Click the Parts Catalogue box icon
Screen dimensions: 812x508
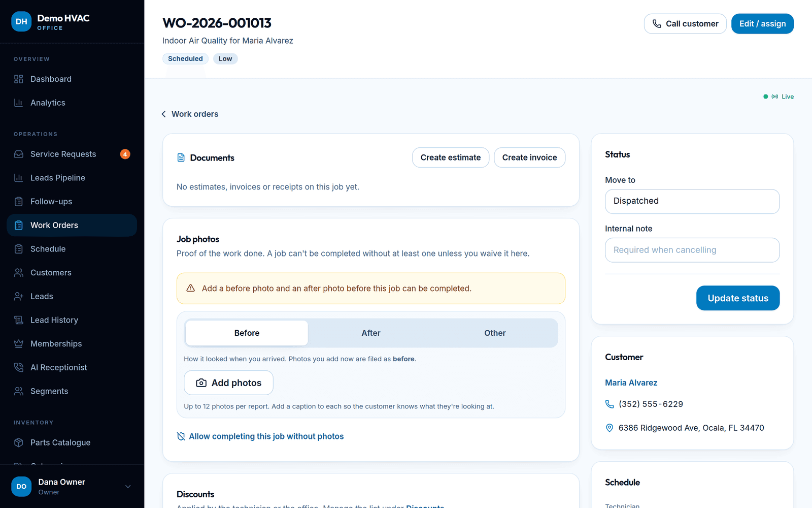[19, 442]
